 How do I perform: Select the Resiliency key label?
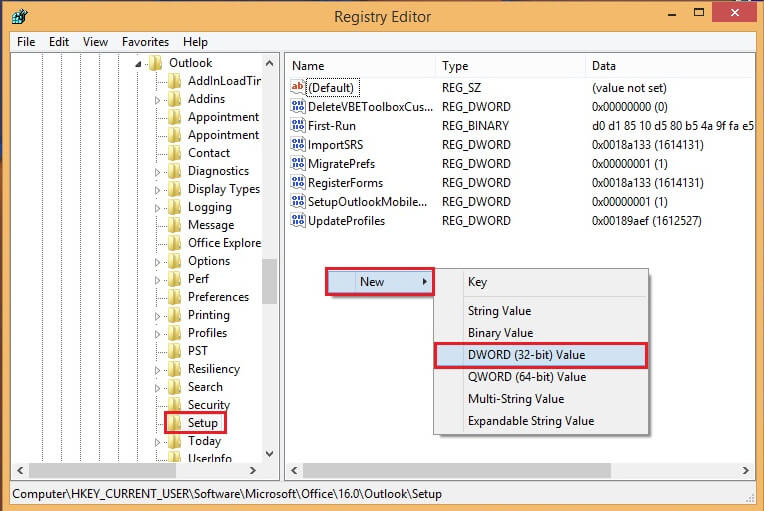point(214,369)
